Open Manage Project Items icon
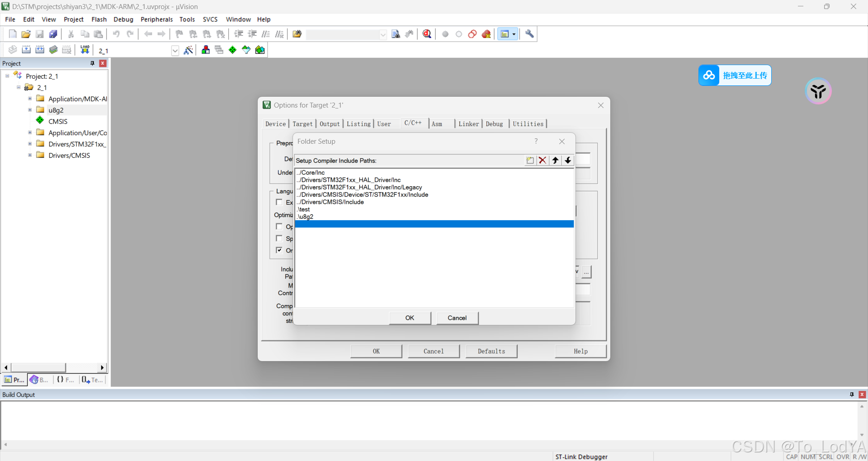868x461 pixels. pos(206,50)
